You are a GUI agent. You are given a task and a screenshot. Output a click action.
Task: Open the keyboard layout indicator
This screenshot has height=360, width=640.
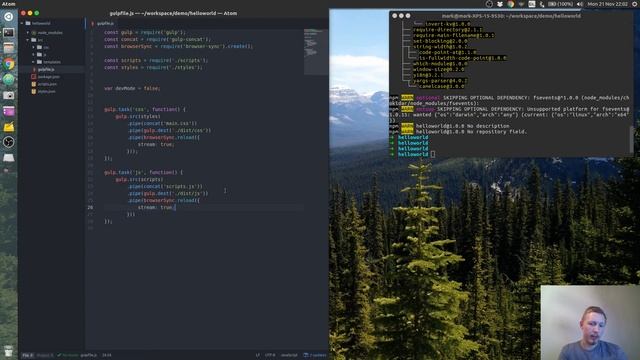[531, 4]
